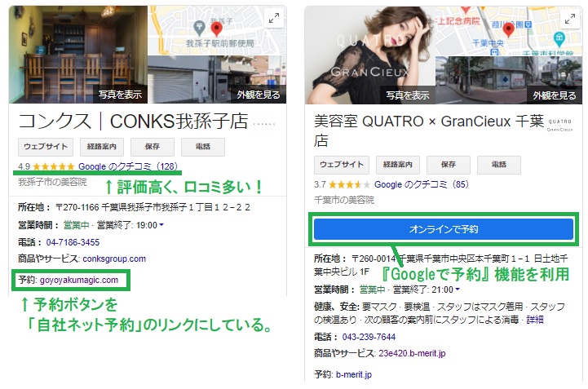This screenshot has width=588, height=389.
Task: Click the 3.7 star rating
Action: 342,184
